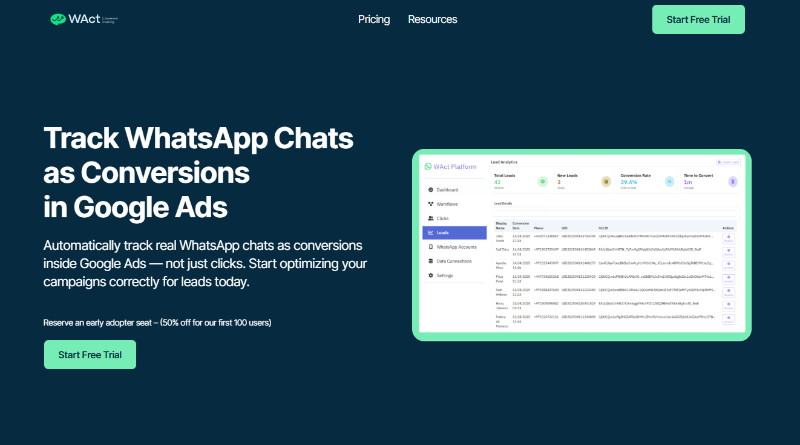Click the Data Connections database icon
The width and height of the screenshot is (800, 445).
click(x=430, y=260)
